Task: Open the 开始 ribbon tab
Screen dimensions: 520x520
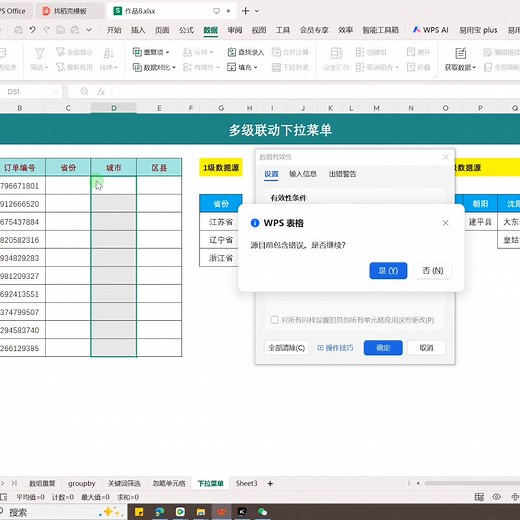Action: click(114, 30)
